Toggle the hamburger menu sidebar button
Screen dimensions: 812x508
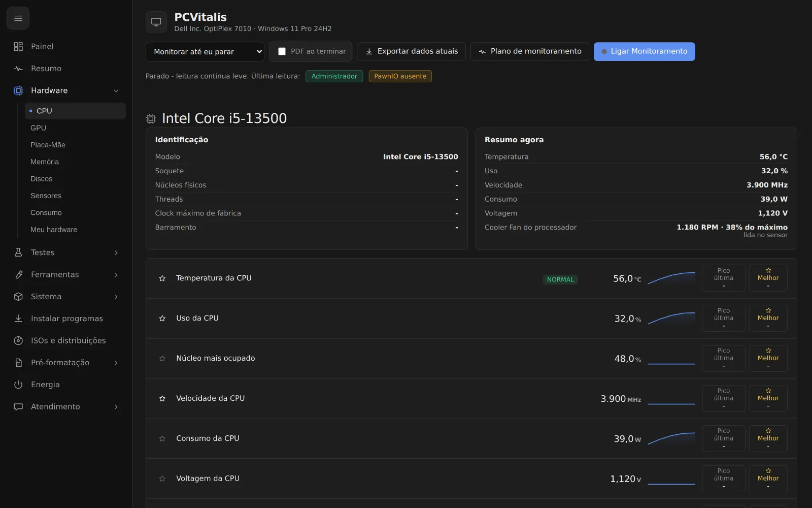pos(18,18)
